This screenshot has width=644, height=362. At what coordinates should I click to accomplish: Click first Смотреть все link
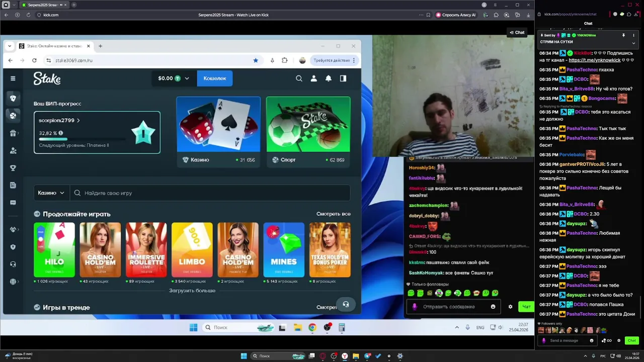point(333,214)
